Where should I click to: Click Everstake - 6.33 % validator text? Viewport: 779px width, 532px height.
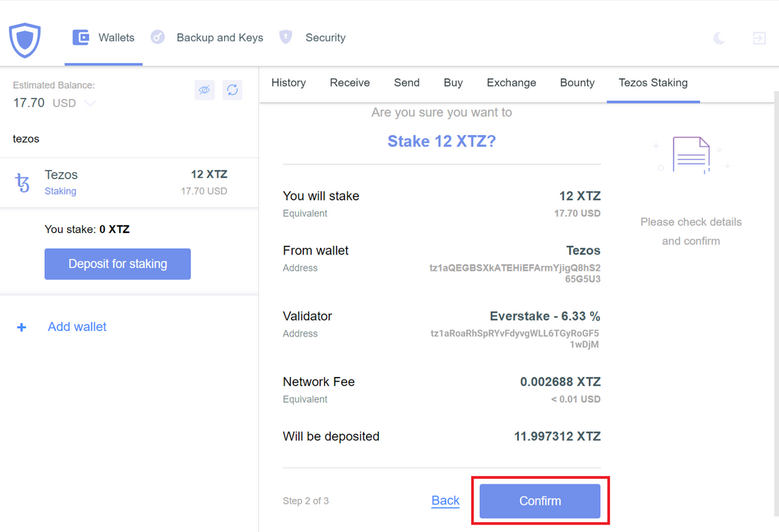545,317
